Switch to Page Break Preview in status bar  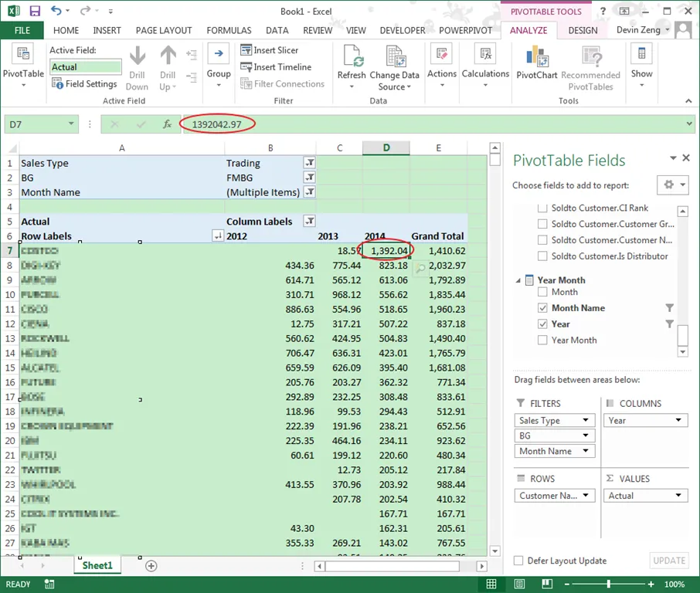547,584
